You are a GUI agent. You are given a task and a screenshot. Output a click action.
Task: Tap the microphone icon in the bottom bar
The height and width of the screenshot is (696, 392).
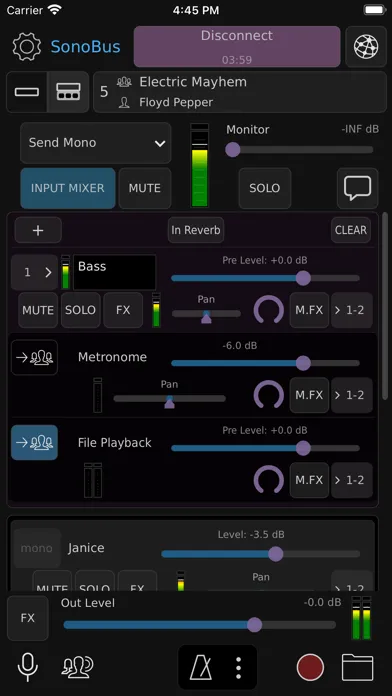pos(28,667)
